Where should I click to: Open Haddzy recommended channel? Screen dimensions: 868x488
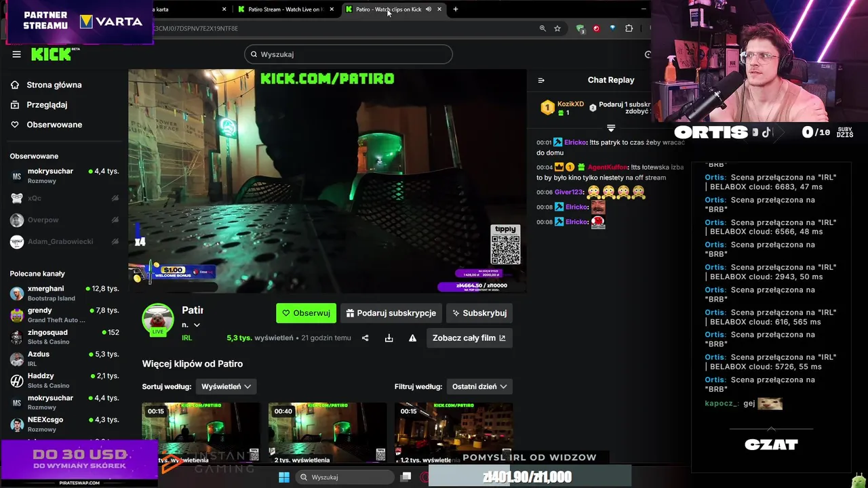click(64, 380)
